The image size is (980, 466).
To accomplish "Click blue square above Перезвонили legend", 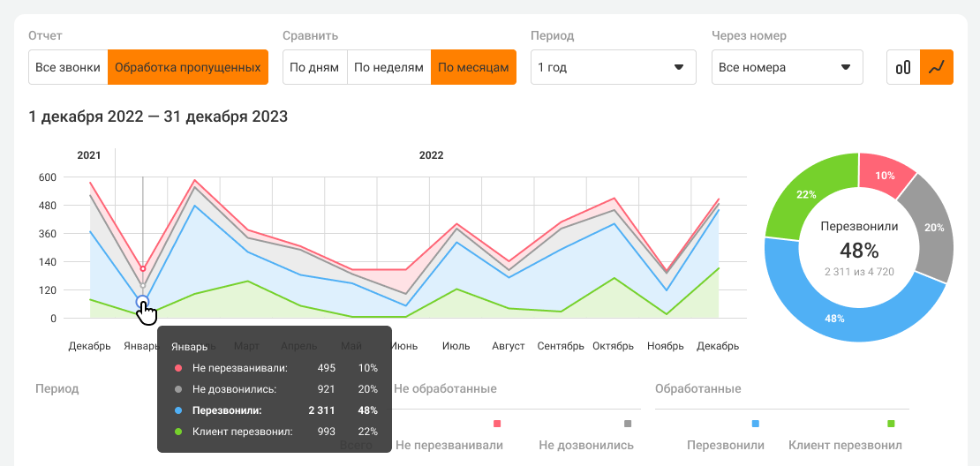I will (756, 425).
